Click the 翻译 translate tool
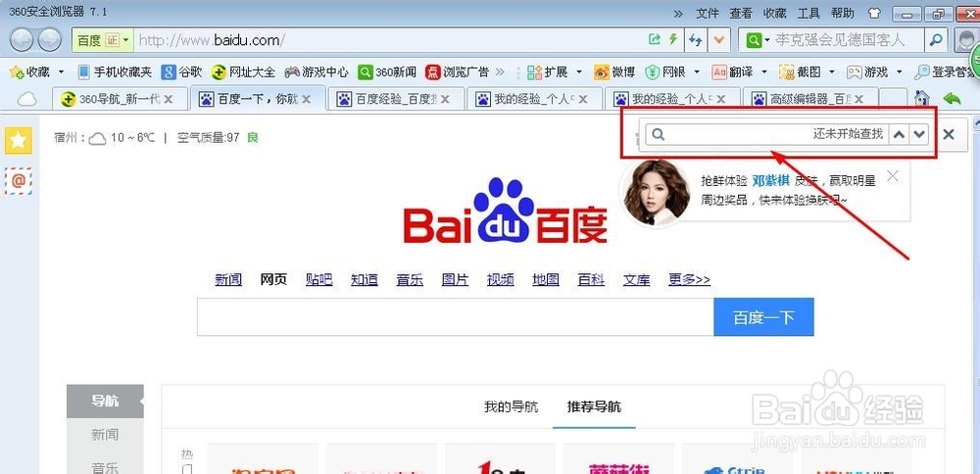The width and height of the screenshot is (980, 474). 733,72
